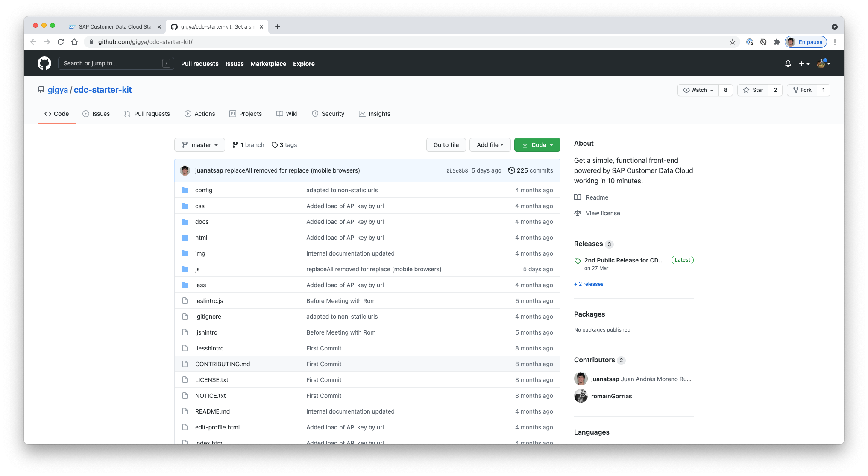The image size is (868, 476).
Task: Open the GitHub home logo
Action: [44, 63]
